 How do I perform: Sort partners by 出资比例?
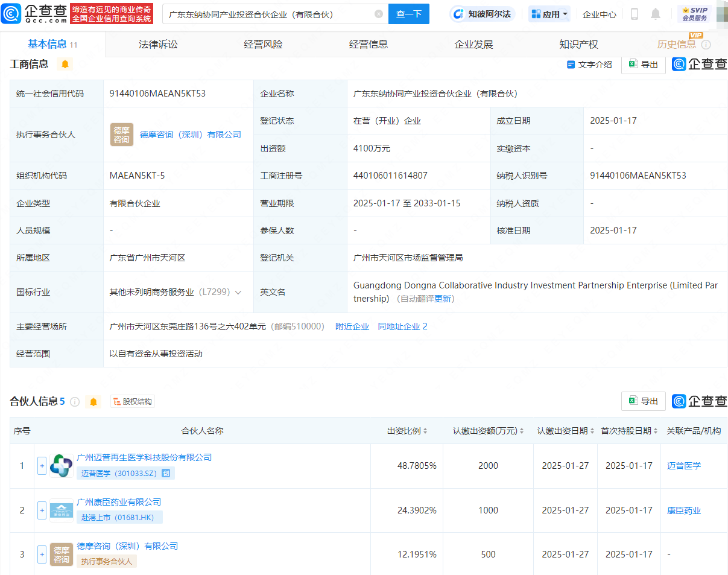pyautogui.click(x=425, y=431)
